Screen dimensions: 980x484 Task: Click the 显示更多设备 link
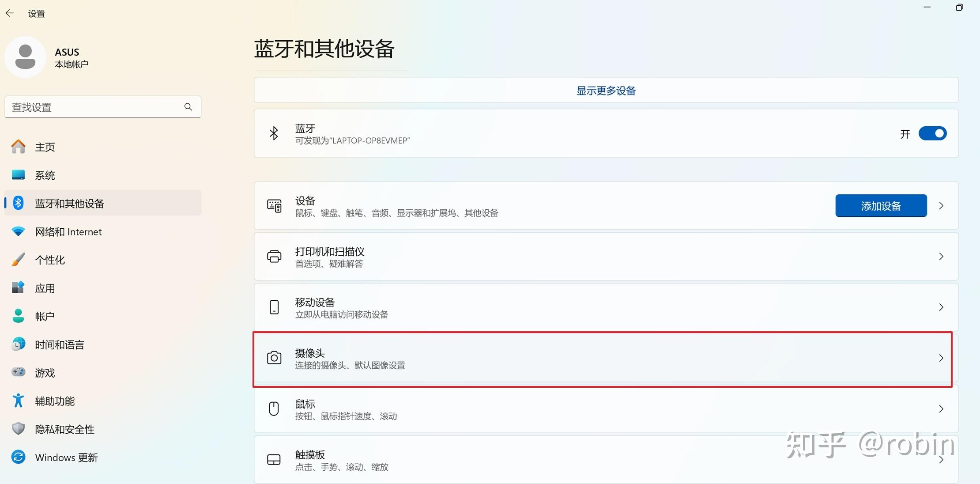pyautogui.click(x=606, y=91)
